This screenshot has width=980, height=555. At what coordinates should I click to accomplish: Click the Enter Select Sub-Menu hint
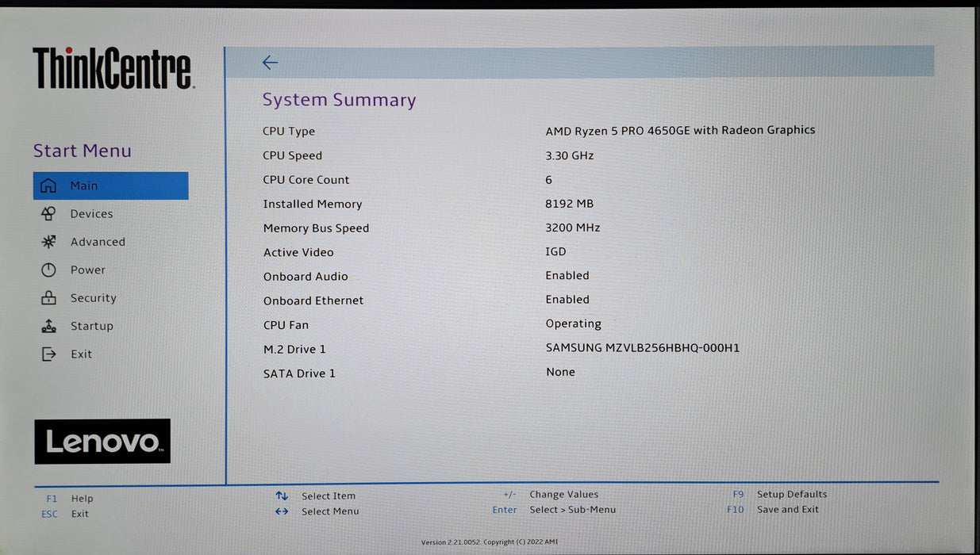tap(554, 510)
